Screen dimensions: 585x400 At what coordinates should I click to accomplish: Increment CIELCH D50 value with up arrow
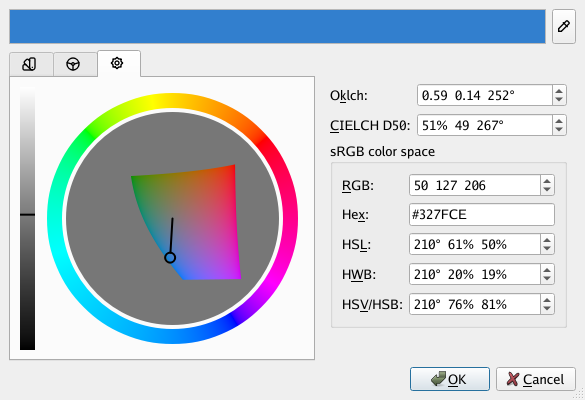559,121
